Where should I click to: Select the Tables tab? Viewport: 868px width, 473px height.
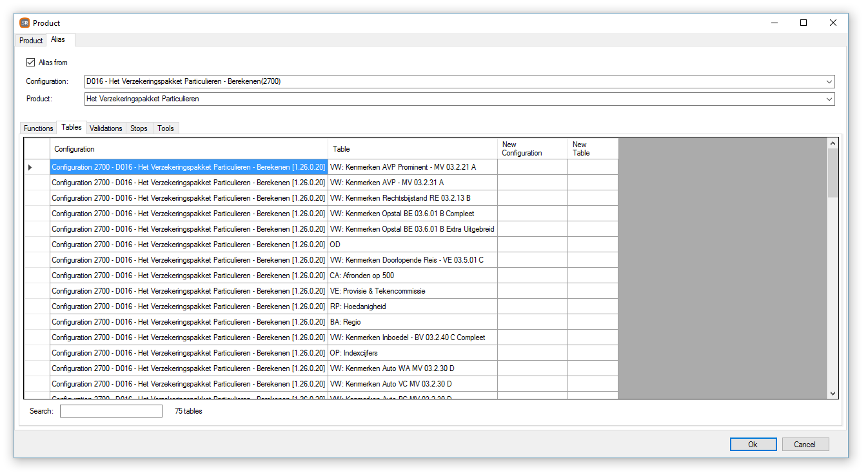point(72,127)
